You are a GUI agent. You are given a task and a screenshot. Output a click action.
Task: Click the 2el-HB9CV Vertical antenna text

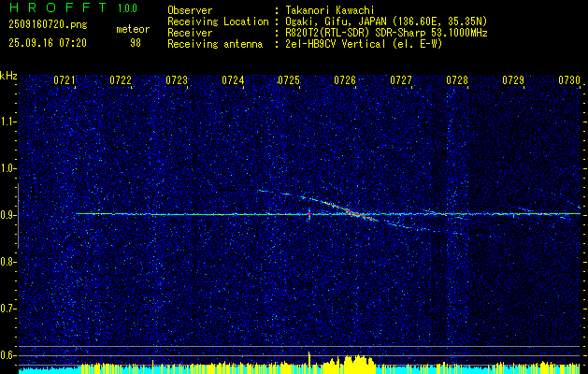[x=364, y=44]
